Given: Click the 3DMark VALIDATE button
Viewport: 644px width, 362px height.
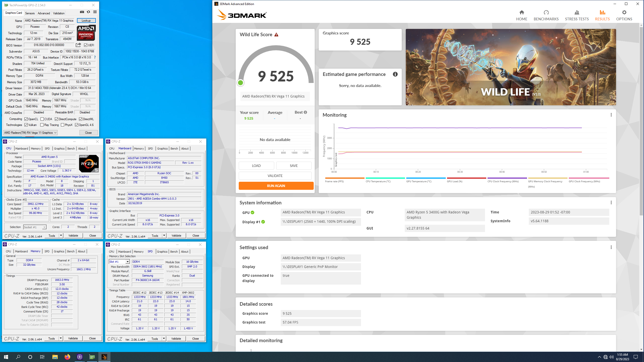Looking at the screenshot, I should 275,176.
